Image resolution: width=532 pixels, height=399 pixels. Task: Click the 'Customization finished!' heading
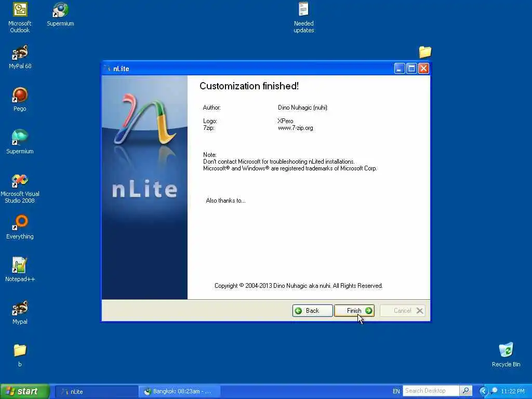249,86
